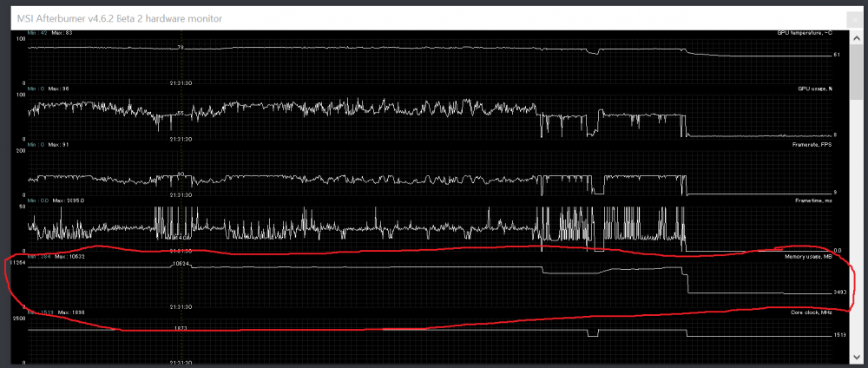Click the 21:31:30 timestamp under memory usage graph

(x=181, y=306)
